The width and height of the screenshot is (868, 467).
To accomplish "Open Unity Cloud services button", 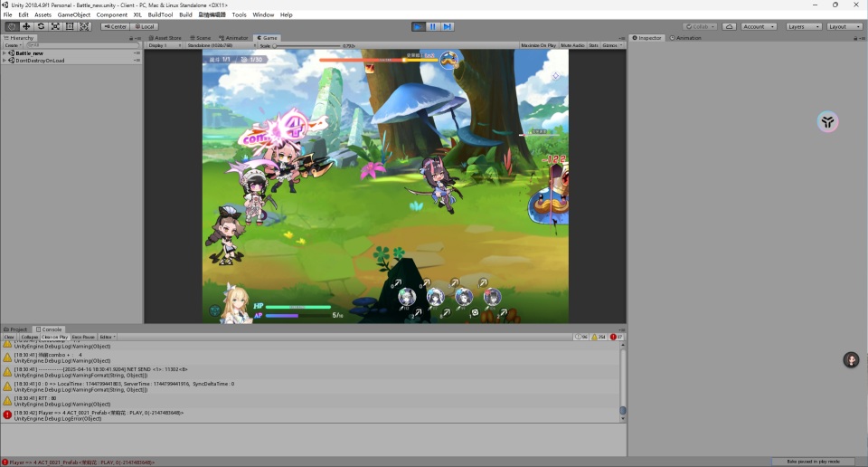I will click(730, 26).
